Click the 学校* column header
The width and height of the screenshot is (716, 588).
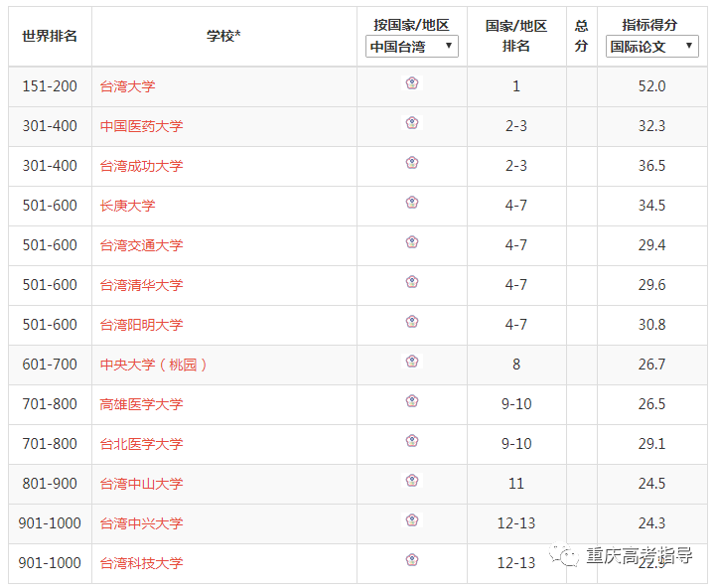click(x=223, y=36)
